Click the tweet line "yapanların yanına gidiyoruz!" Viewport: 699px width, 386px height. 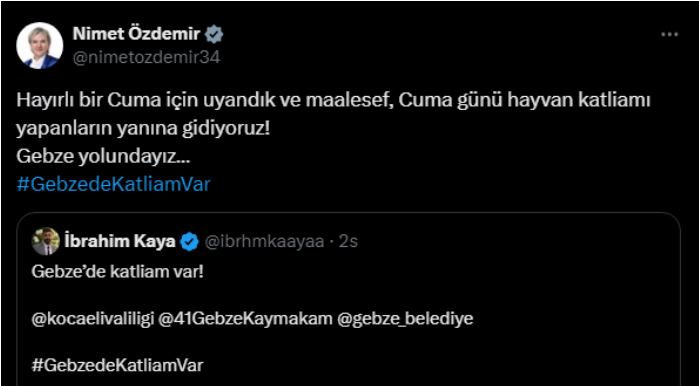143,129
